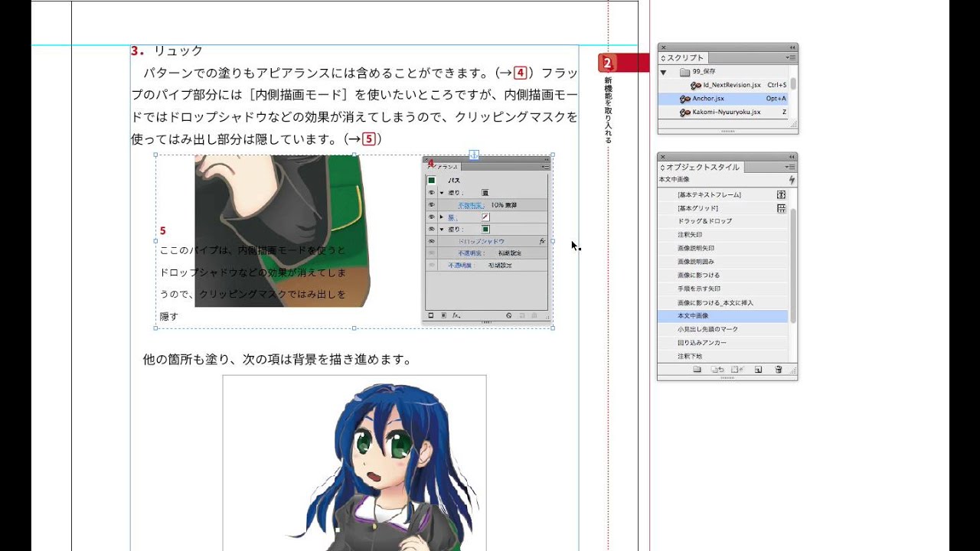Click the vertical text 新機能を取り入れる
This screenshot has width=980, height=551.
point(608,110)
